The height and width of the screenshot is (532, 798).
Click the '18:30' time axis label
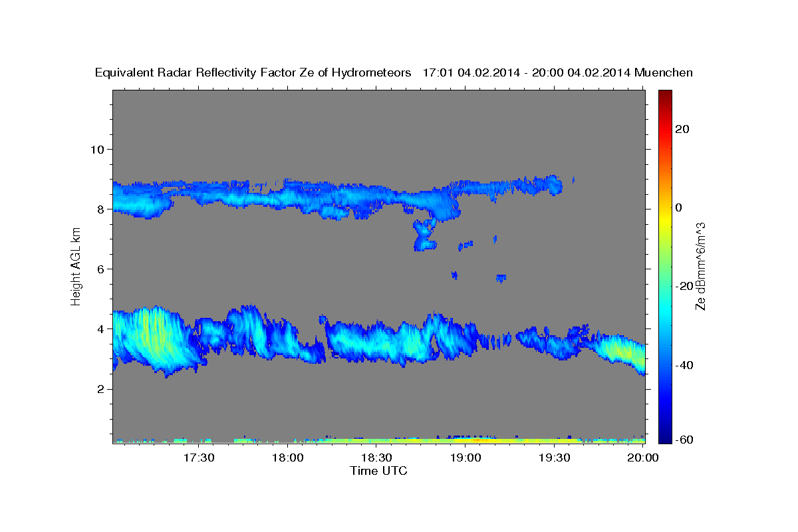click(376, 458)
